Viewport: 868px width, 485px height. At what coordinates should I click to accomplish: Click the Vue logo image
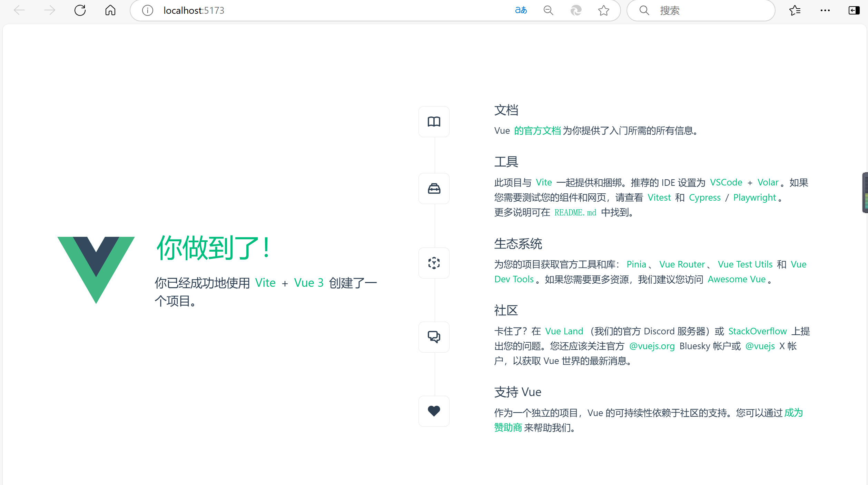(96, 270)
